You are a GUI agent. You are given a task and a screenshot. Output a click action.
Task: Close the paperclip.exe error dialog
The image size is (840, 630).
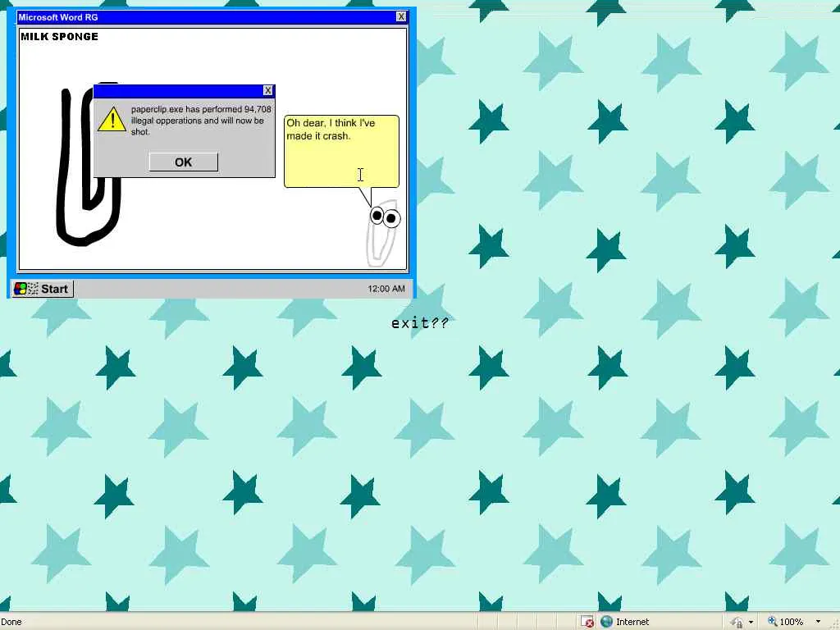click(268, 90)
